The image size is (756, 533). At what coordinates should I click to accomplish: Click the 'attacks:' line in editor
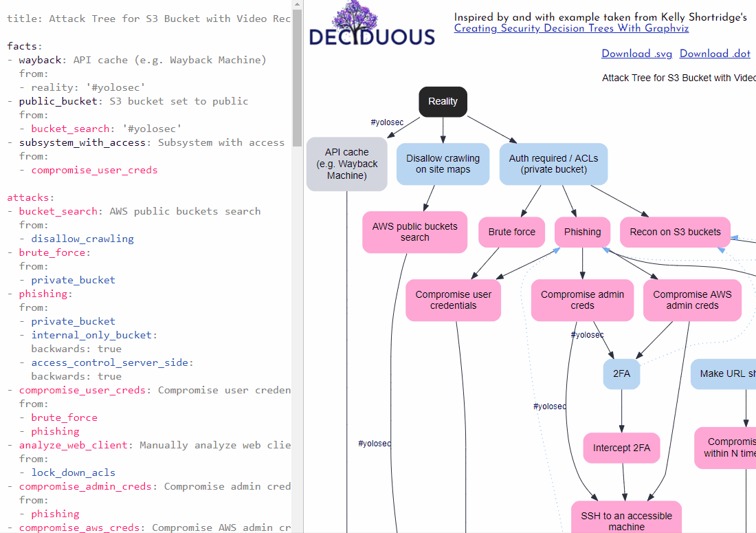click(31, 198)
